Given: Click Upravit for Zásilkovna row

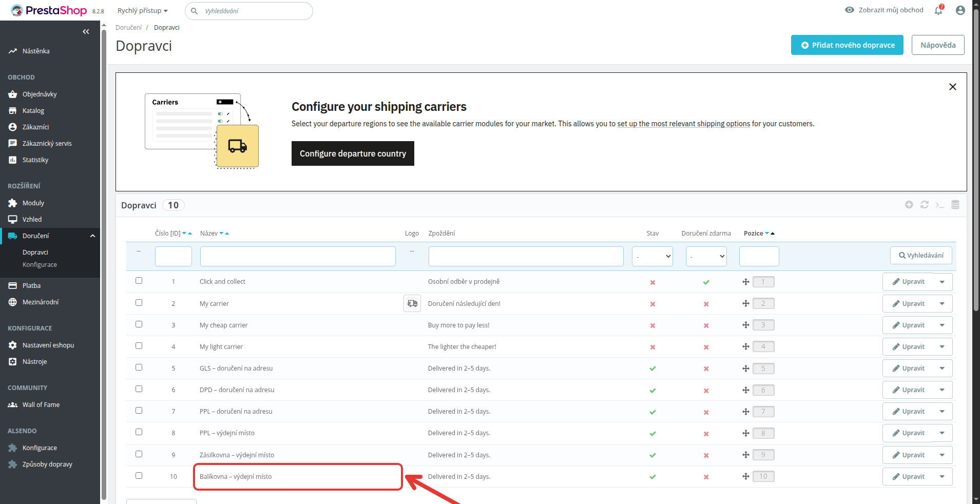Looking at the screenshot, I should tap(908, 455).
